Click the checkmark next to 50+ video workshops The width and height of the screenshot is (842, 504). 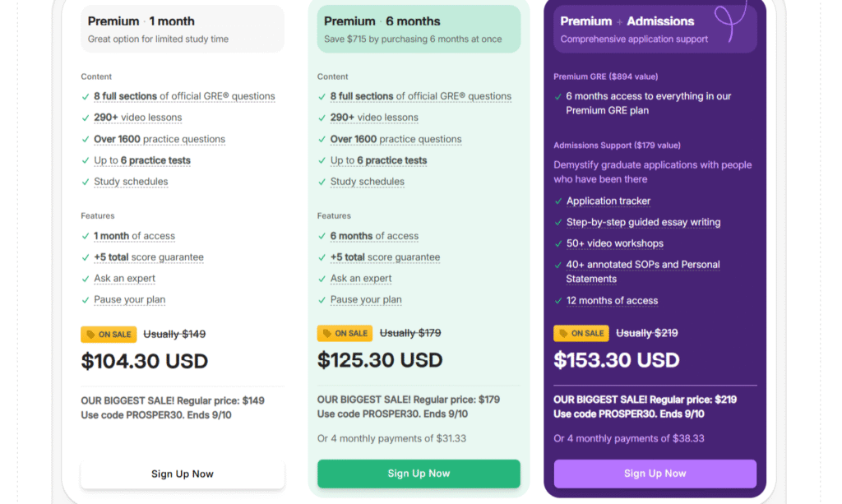click(557, 244)
